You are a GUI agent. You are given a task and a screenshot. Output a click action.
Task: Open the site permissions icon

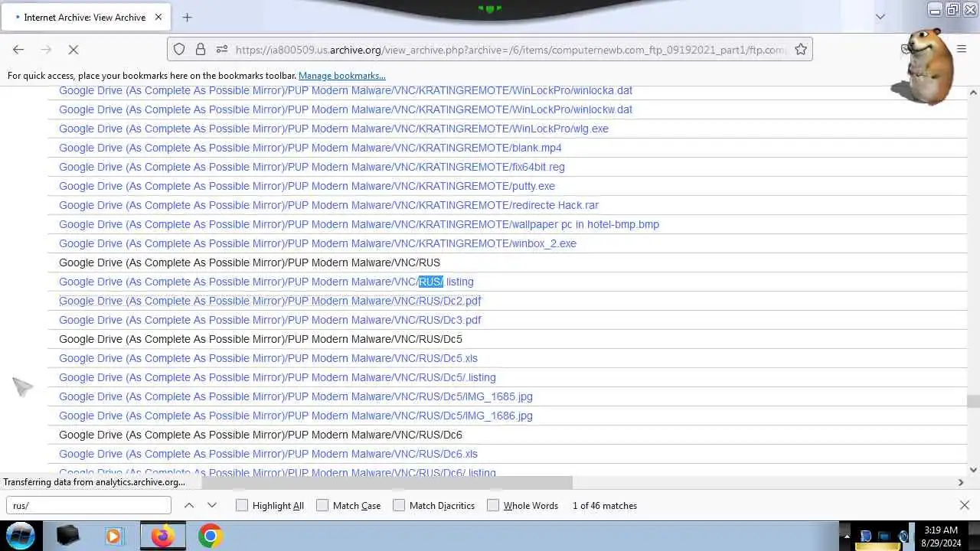click(x=222, y=49)
